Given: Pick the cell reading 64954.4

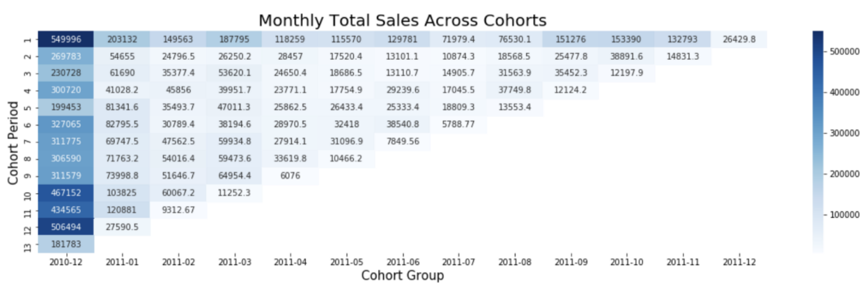Looking at the screenshot, I should pyautogui.click(x=235, y=176).
